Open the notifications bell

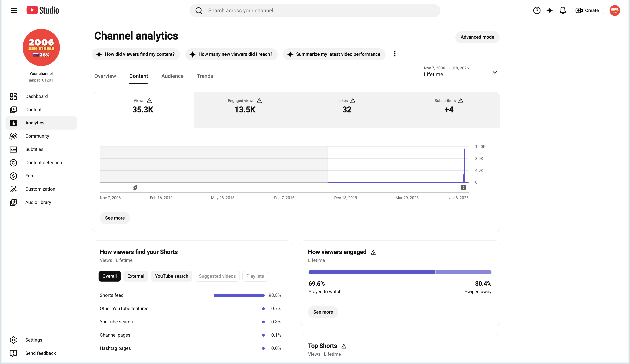(563, 10)
